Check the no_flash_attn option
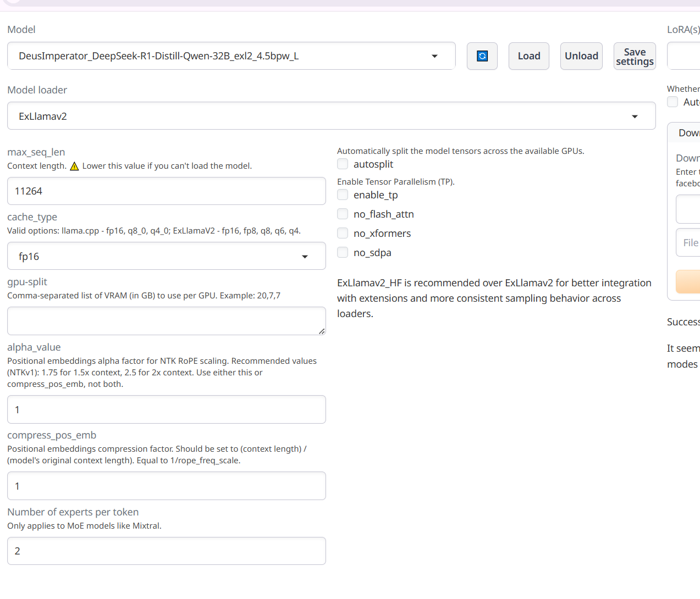This screenshot has width=700, height=599. tap(343, 214)
